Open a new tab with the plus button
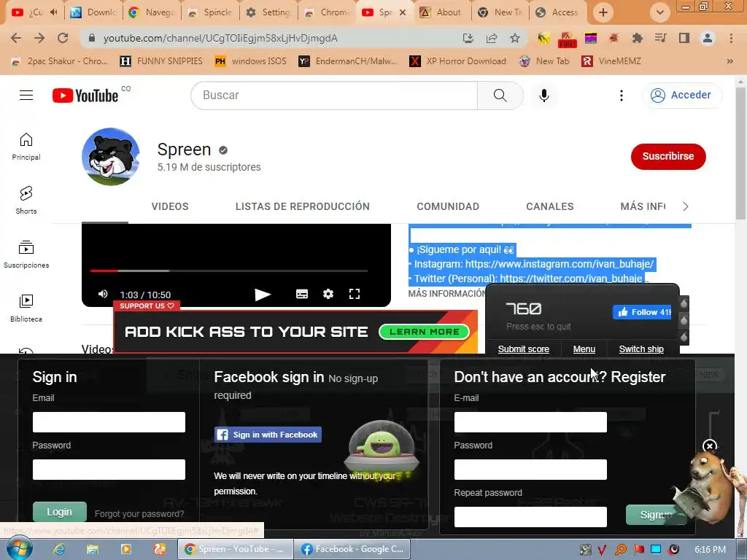Screen dimensions: 747x560 coord(603,12)
